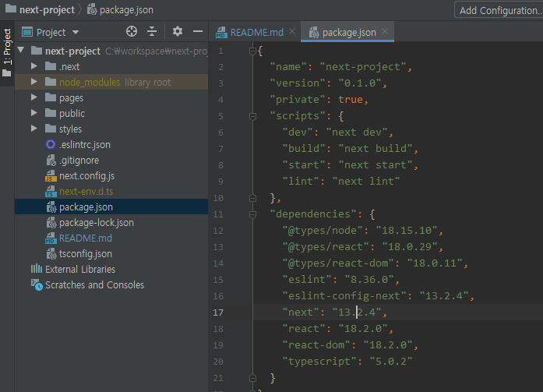Viewport: 543px width, 392px height.
Task: Click package.json in the breadcrumb bar
Action: pos(126,9)
